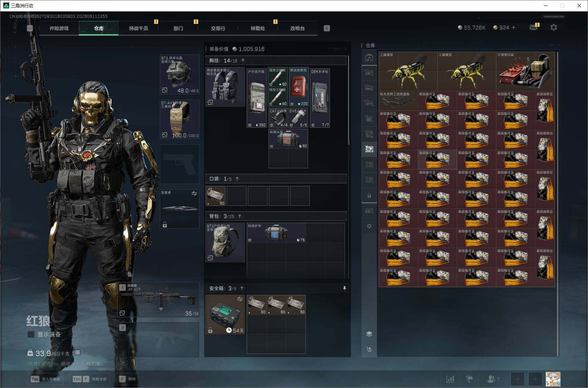
Task: Select the primary weapon in slot 1
Action: click(x=159, y=300)
